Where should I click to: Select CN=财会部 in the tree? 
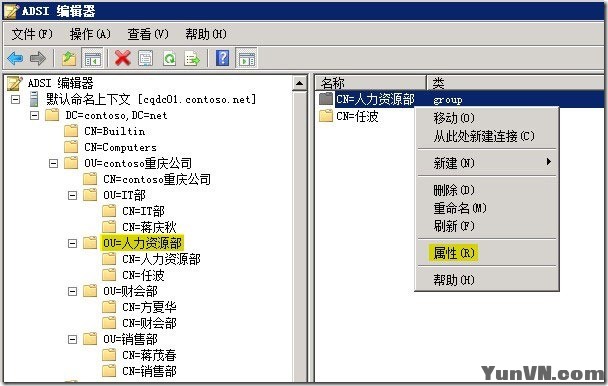150,323
